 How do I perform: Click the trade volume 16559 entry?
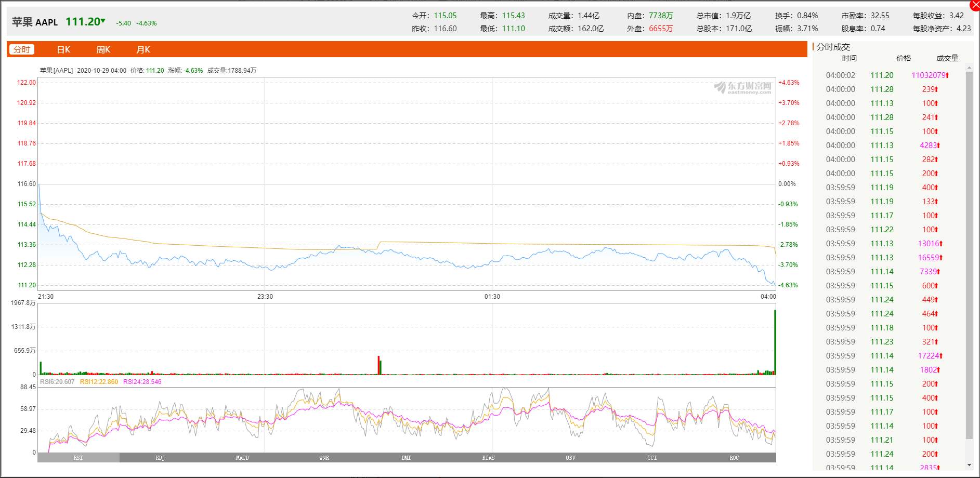(x=930, y=258)
